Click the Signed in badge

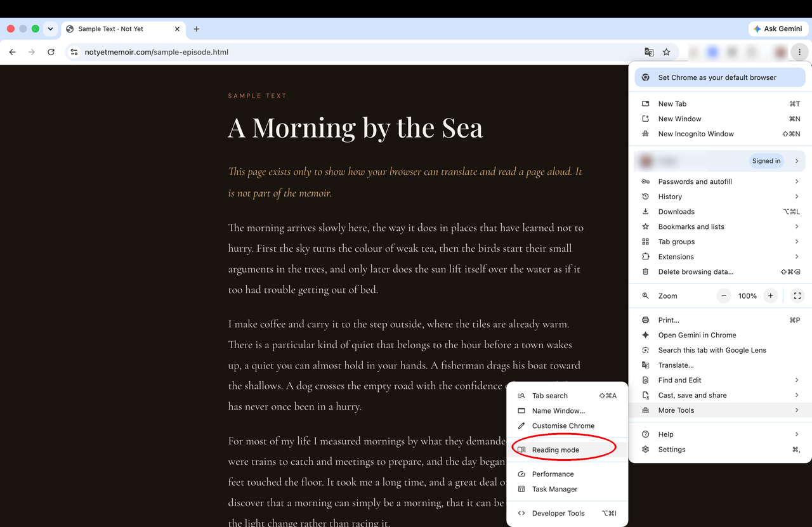[766, 161]
